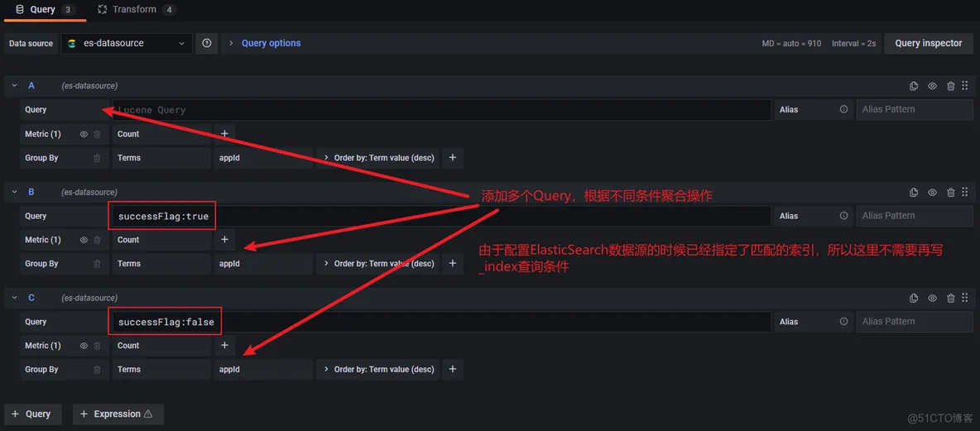
Task: Add a metric with plus in query B
Action: coord(224,240)
